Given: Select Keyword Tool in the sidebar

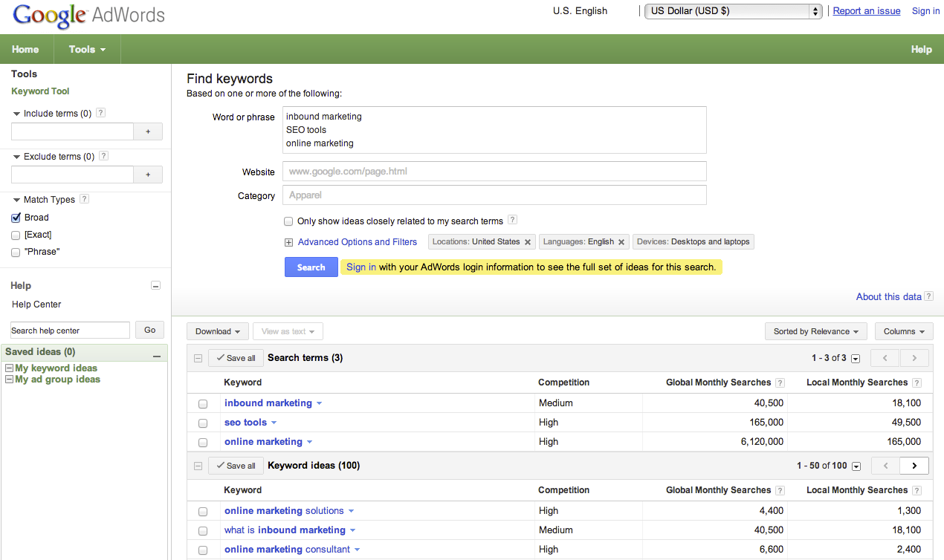Looking at the screenshot, I should [40, 91].
